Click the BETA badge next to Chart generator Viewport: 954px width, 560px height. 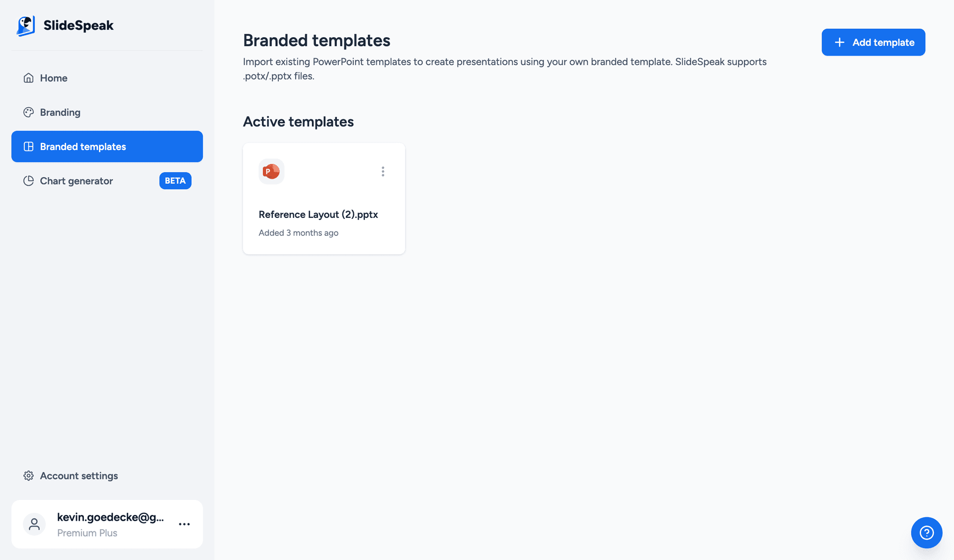(175, 181)
